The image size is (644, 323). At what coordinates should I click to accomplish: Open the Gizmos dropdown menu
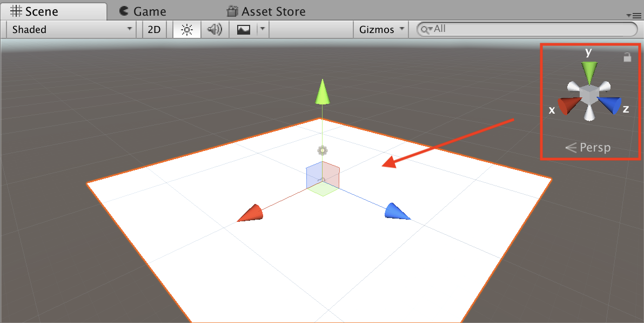coord(381,30)
